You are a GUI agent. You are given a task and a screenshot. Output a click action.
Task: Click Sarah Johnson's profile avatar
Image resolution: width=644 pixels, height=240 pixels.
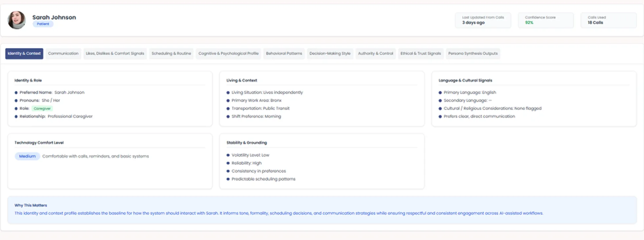17,20
